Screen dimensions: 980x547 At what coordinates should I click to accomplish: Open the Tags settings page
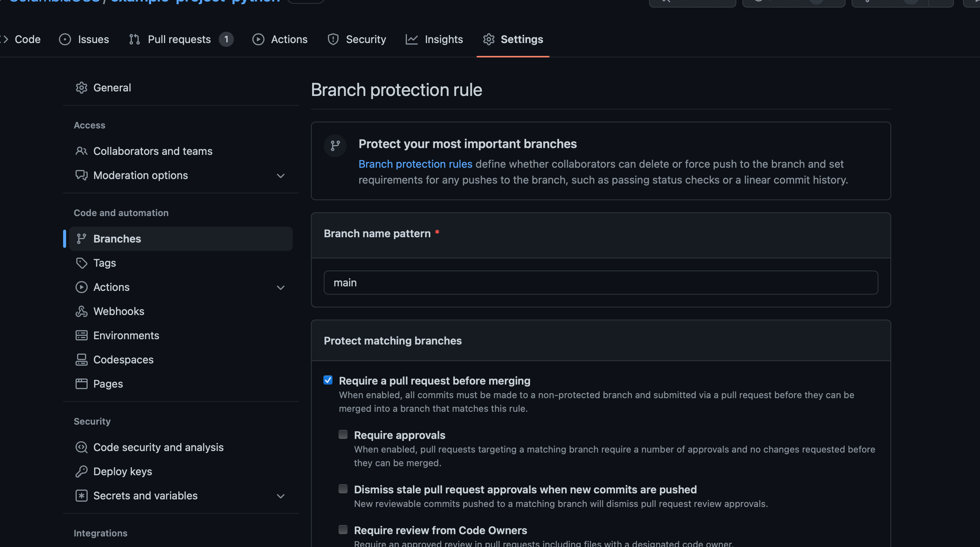point(181,263)
